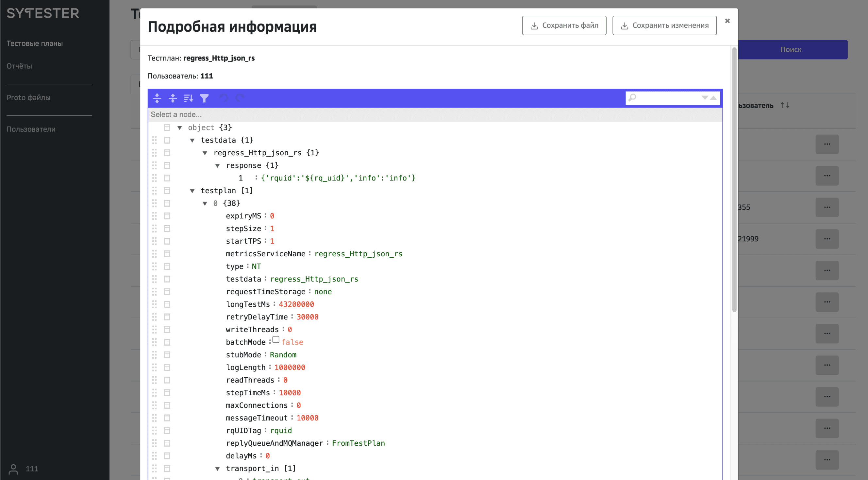Collapse the testplan array node
Screen dimensions: 868x480
click(192, 191)
